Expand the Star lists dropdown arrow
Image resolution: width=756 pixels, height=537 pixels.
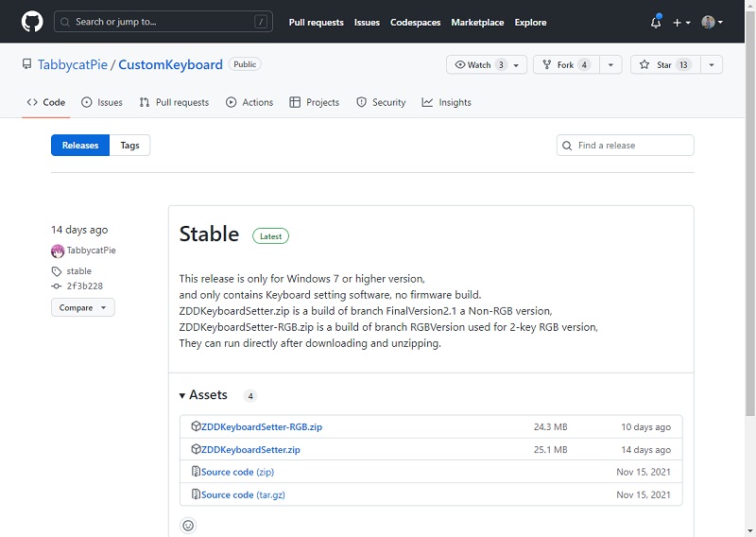click(x=712, y=64)
